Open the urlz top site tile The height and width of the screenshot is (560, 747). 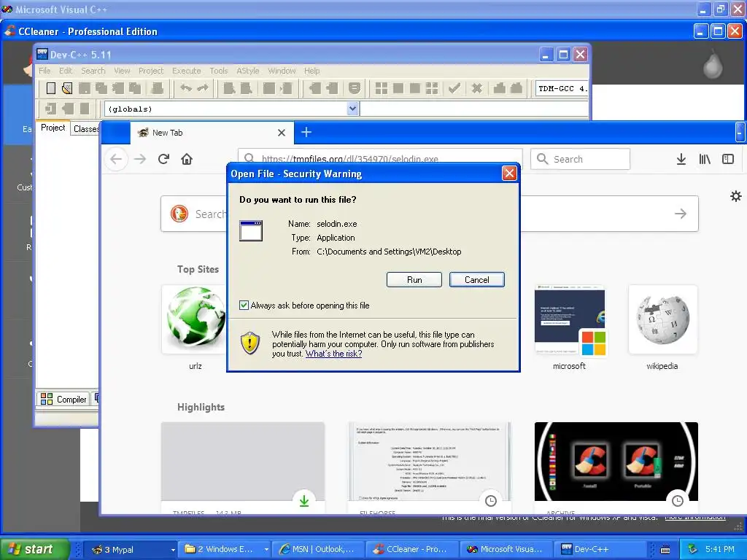(196, 319)
